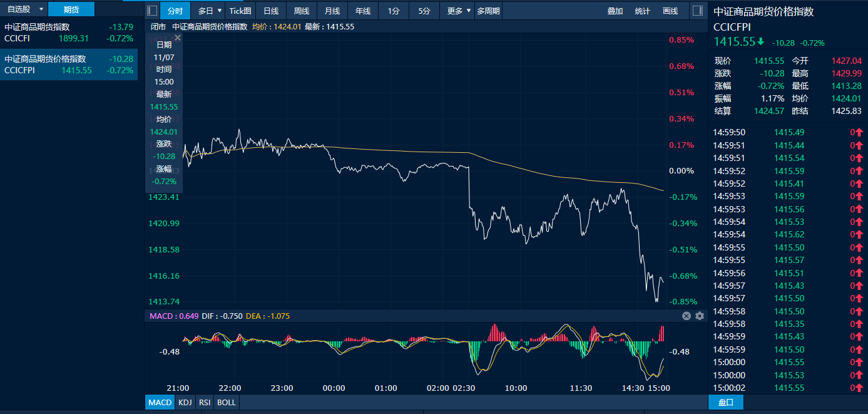Activate the 画线 drawing tool

click(x=670, y=11)
